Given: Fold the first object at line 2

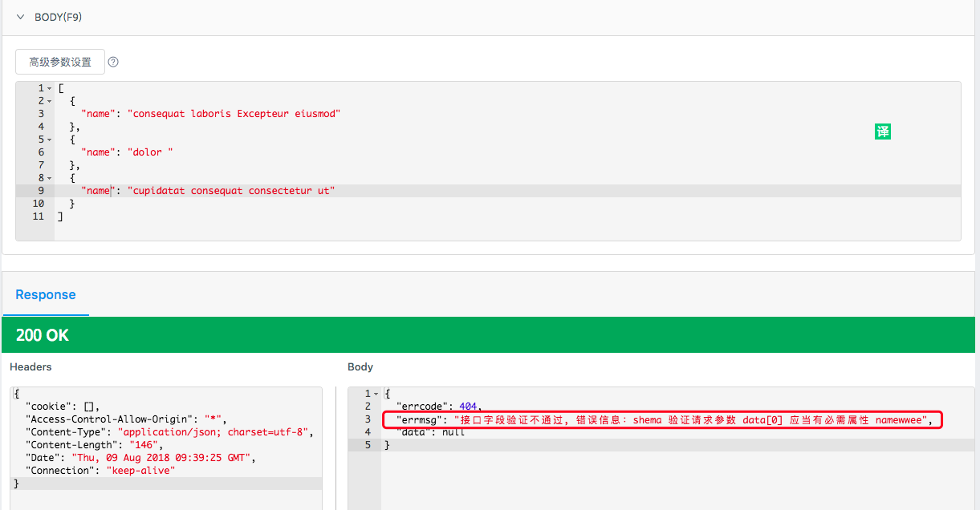Looking at the screenshot, I should [x=50, y=101].
